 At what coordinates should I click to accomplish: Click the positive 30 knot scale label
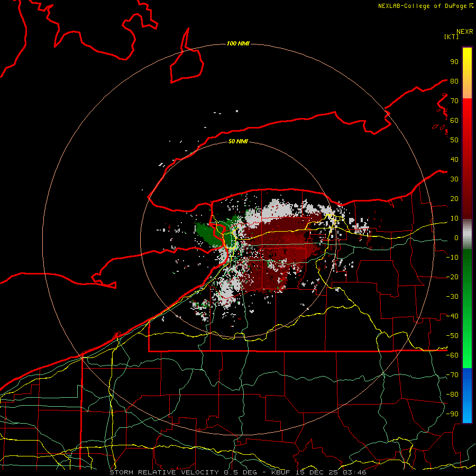pyautogui.click(x=454, y=179)
